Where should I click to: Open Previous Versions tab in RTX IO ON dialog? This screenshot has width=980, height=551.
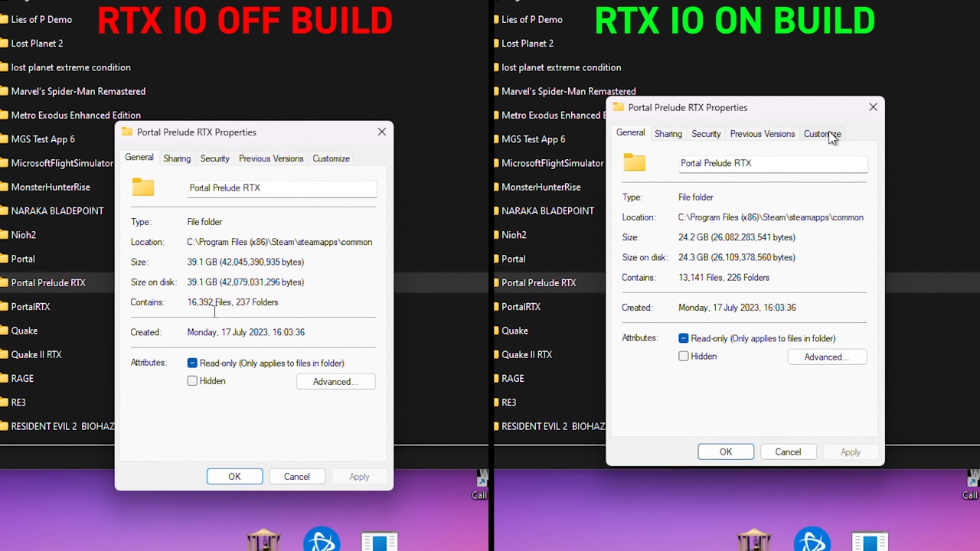click(763, 134)
